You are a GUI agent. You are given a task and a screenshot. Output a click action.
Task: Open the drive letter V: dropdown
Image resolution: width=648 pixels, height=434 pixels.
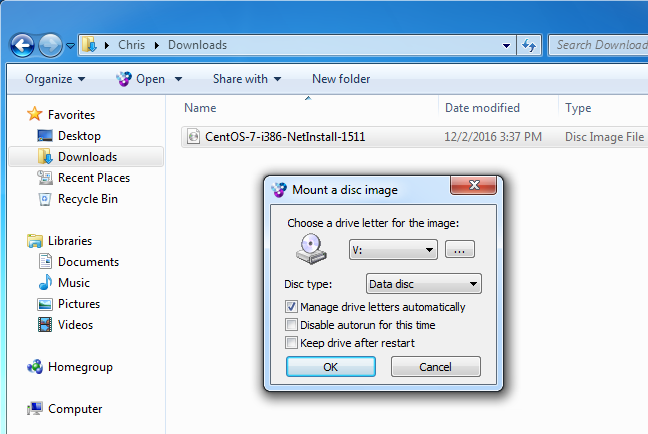pyautogui.click(x=393, y=249)
